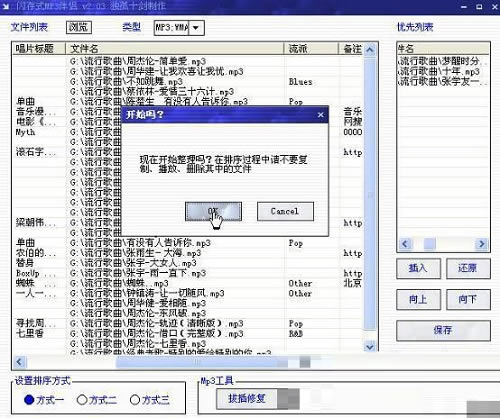Click the file list vertical scrollbar thumb
500x418 pixels.
coord(370,195)
